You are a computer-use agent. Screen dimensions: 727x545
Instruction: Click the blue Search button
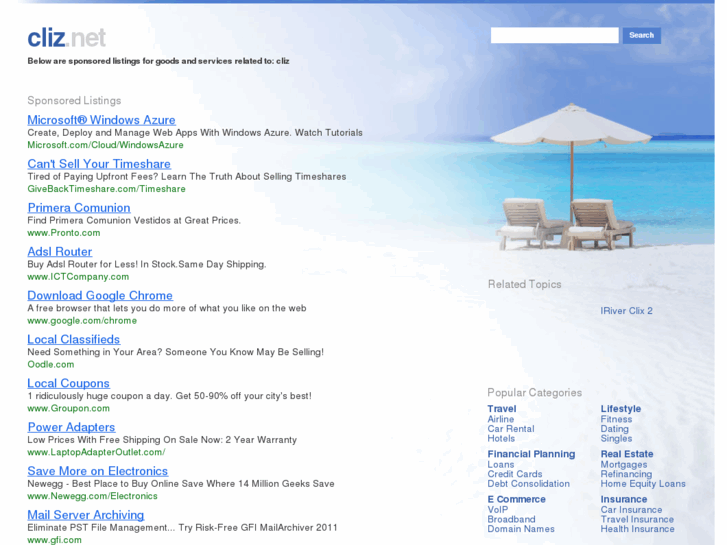[642, 35]
